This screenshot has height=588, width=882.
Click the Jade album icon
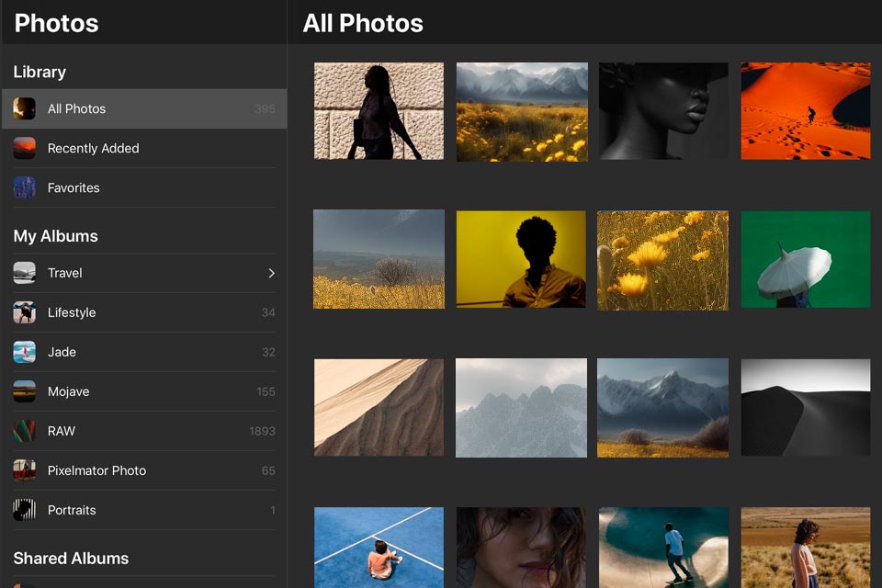[24, 352]
